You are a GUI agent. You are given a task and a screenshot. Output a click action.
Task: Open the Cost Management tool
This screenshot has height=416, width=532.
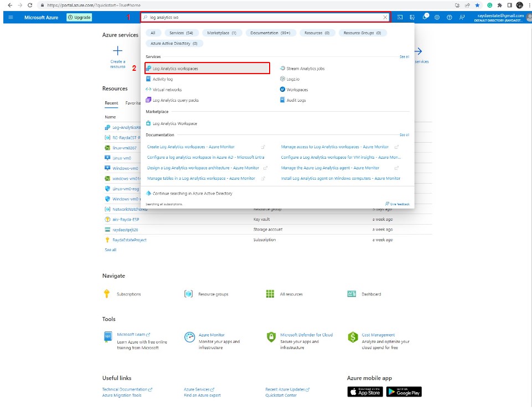pyautogui.click(x=378, y=335)
